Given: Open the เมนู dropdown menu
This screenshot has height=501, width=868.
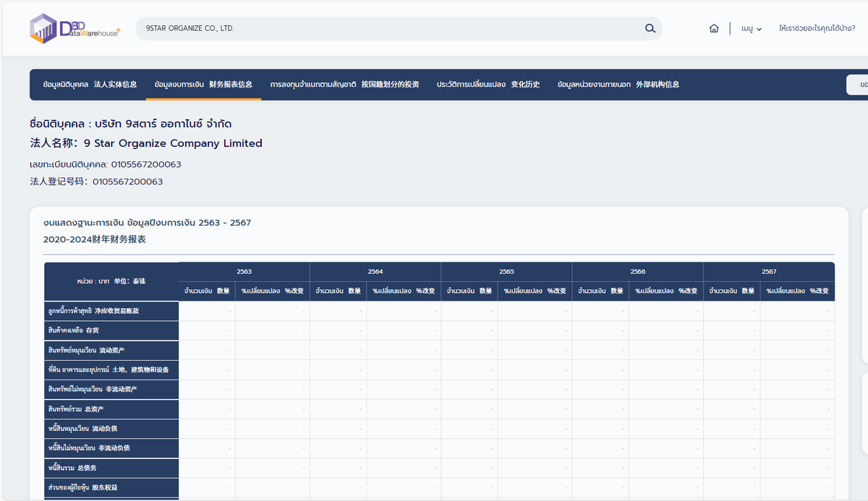Looking at the screenshot, I should (752, 29).
